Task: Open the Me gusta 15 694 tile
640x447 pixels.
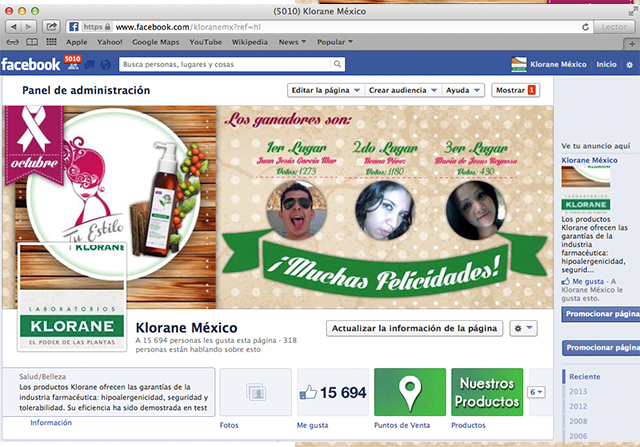Action: pyautogui.click(x=333, y=392)
